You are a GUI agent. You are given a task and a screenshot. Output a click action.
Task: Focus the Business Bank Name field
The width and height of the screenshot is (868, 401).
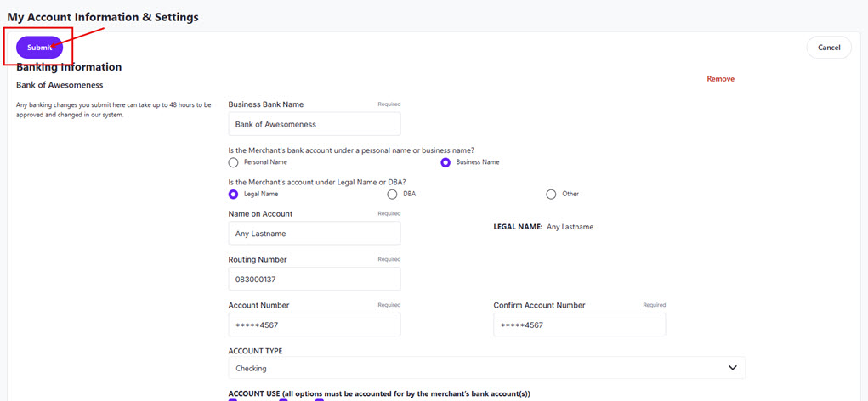tap(314, 124)
